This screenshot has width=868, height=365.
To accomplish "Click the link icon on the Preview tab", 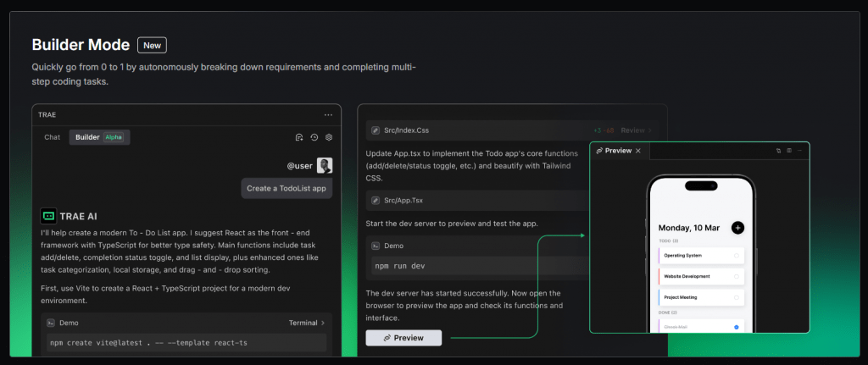I will [599, 151].
